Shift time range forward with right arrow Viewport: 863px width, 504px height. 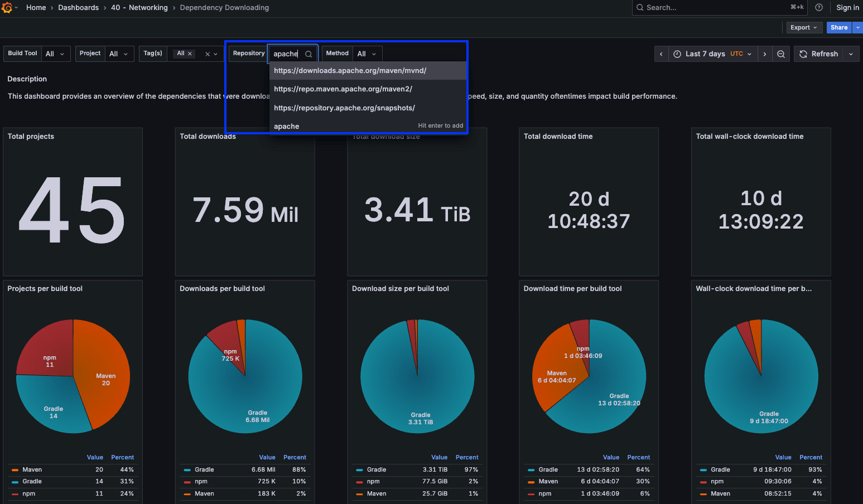coord(764,54)
